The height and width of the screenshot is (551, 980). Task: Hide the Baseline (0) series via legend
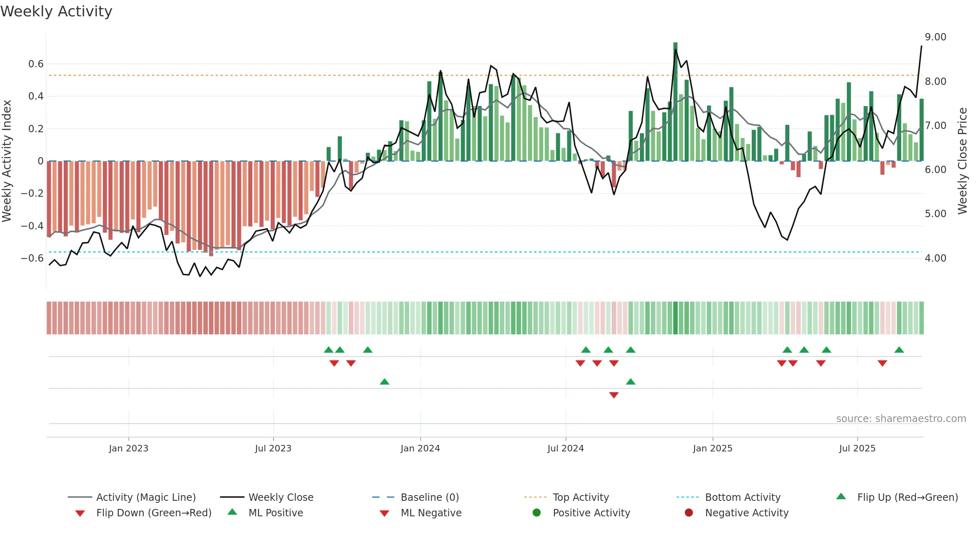(416, 497)
